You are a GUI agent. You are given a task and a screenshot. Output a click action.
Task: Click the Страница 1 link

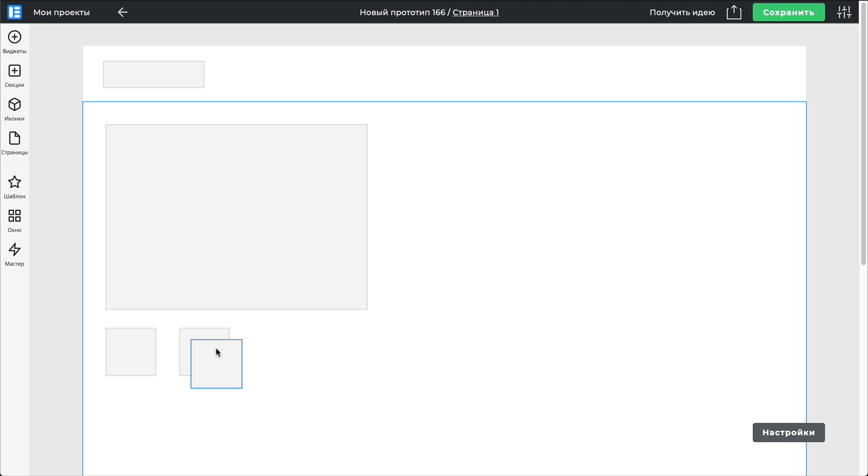coord(476,12)
